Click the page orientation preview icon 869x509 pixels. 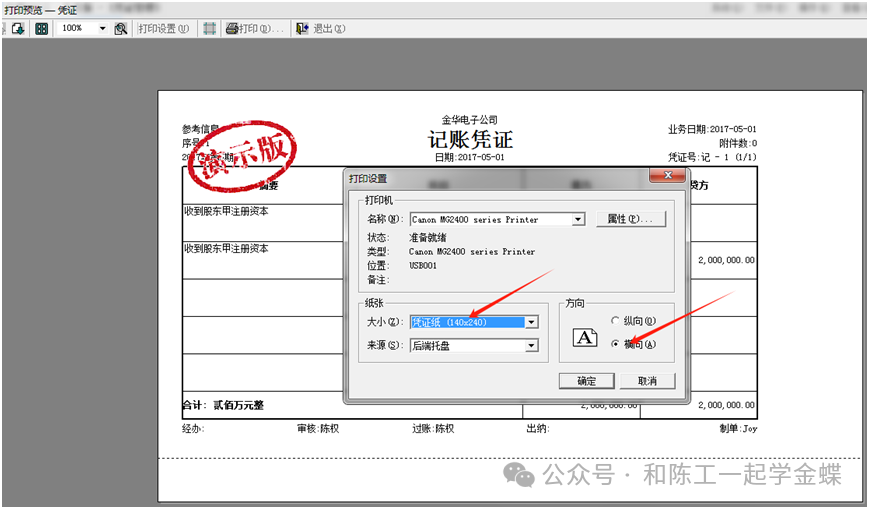coord(584,338)
